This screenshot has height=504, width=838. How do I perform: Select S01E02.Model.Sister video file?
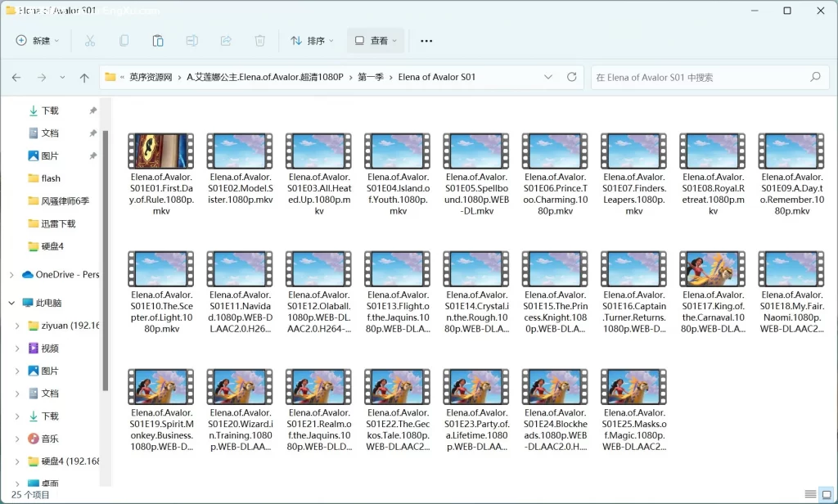pyautogui.click(x=240, y=169)
